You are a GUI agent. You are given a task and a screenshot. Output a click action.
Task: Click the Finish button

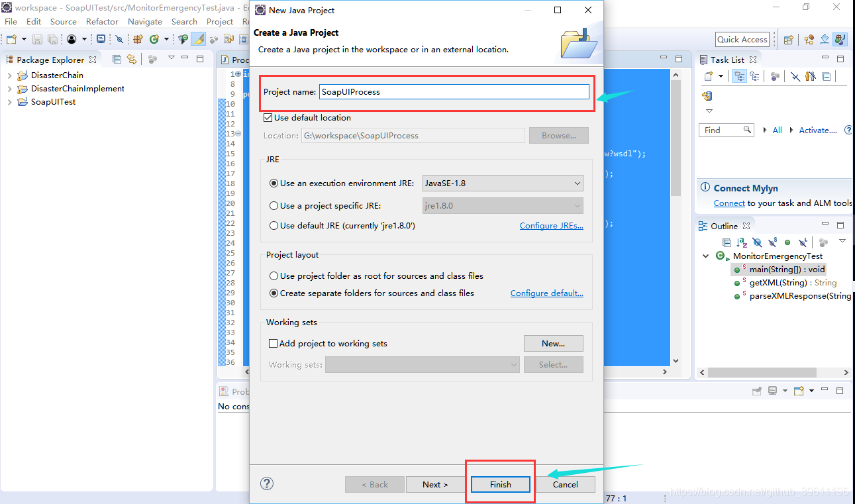pos(501,484)
